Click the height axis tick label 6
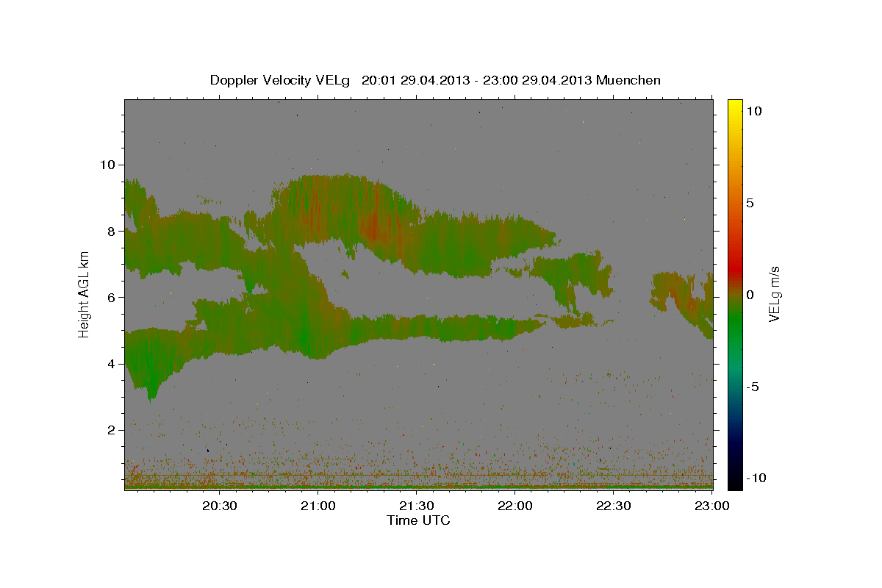The height and width of the screenshot is (588, 882). (x=112, y=298)
